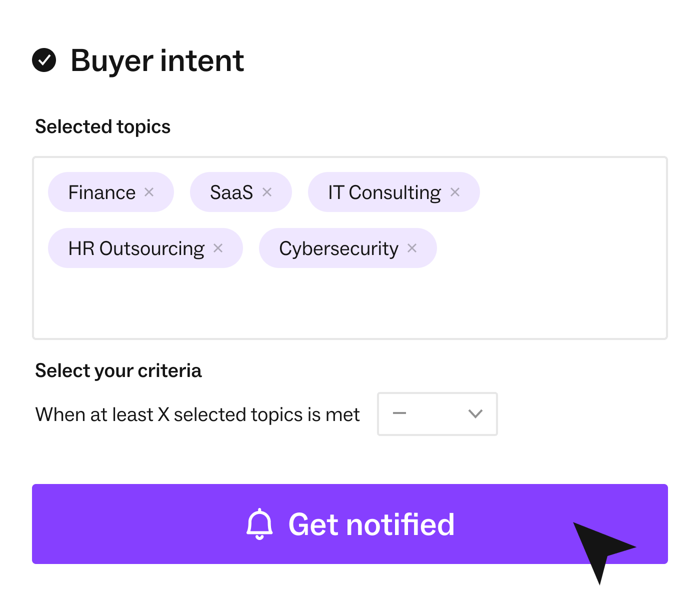Click the Get notified button
The image size is (700, 596).
tap(350, 524)
